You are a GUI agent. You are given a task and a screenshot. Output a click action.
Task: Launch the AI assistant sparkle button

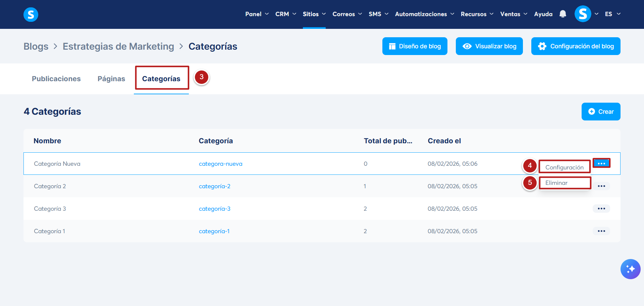(x=630, y=269)
